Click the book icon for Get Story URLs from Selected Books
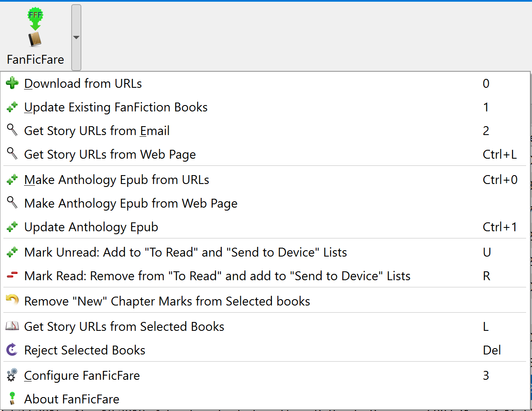 click(x=12, y=326)
